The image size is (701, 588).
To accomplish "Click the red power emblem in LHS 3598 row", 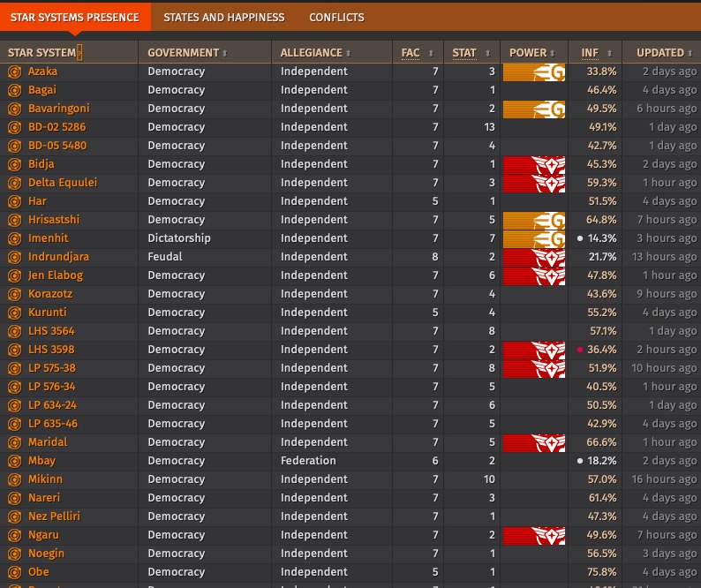I will click(x=534, y=350).
